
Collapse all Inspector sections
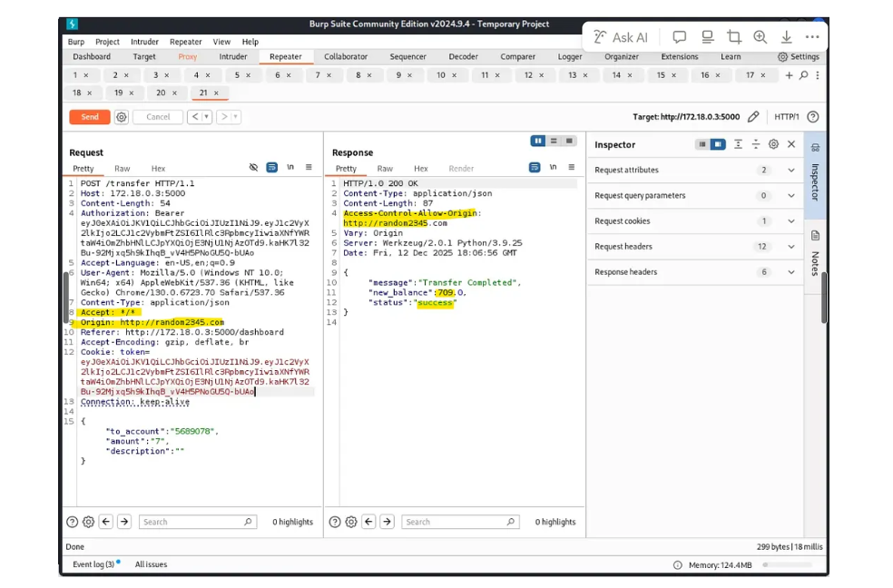pos(756,144)
